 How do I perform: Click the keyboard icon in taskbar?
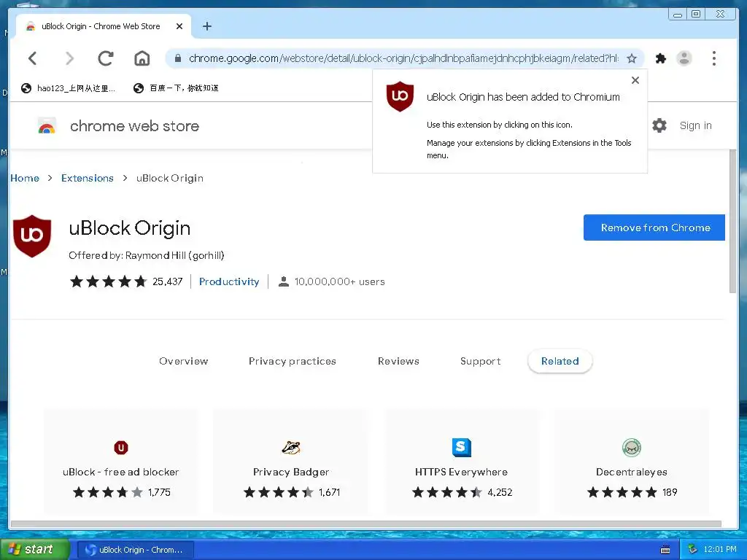[x=665, y=550]
